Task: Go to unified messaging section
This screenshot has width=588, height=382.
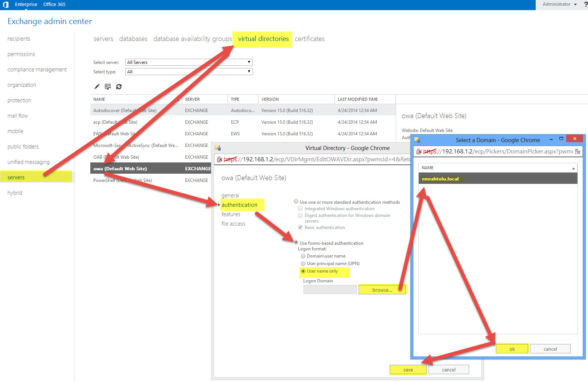Action: click(29, 162)
